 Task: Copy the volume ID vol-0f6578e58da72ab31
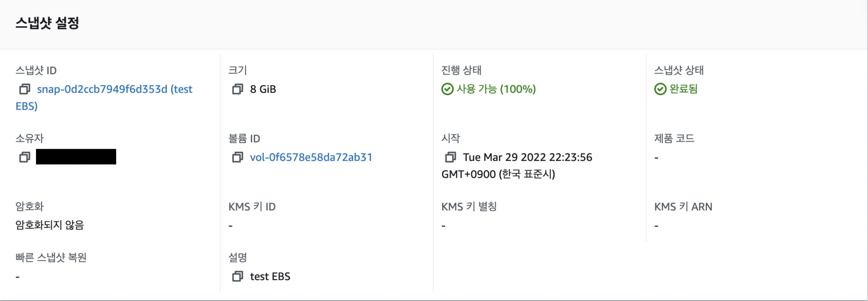(x=237, y=157)
